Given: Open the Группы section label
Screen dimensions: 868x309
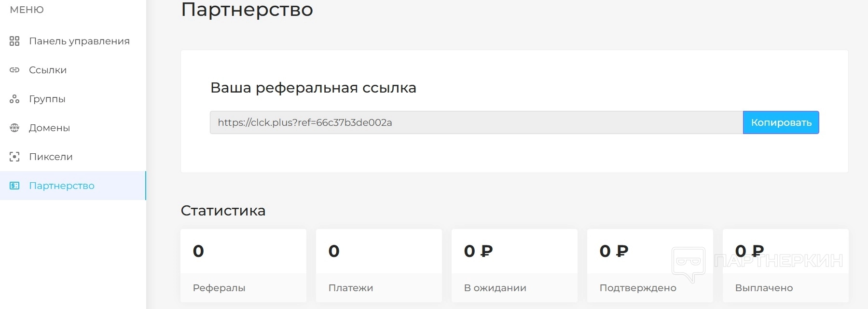Looking at the screenshot, I should coord(47,99).
